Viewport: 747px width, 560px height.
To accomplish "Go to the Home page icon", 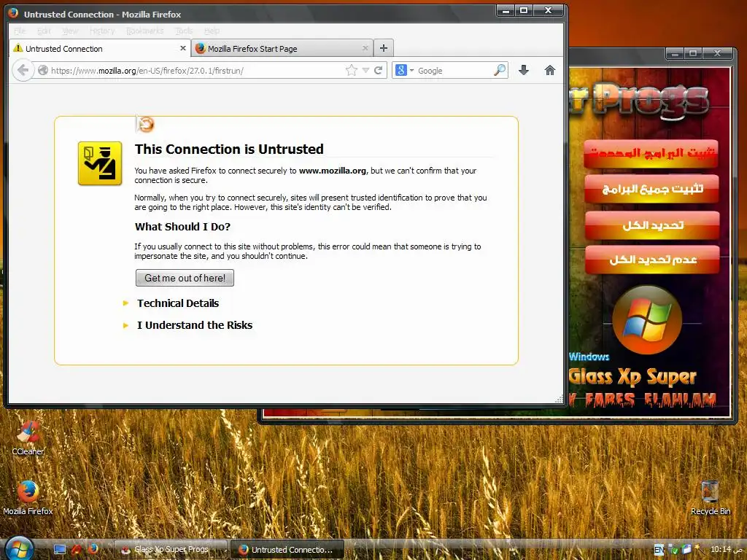I will pyautogui.click(x=550, y=71).
